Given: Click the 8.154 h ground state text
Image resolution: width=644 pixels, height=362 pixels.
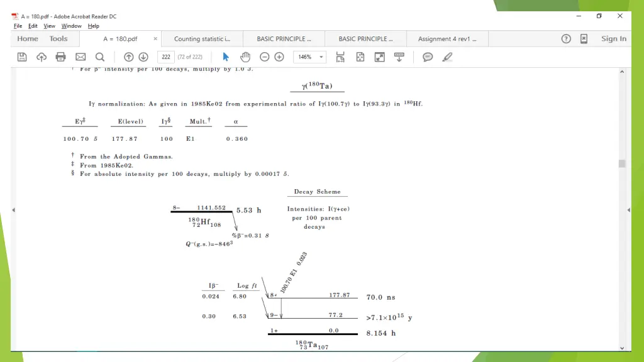Looking at the screenshot, I should (x=380, y=333).
